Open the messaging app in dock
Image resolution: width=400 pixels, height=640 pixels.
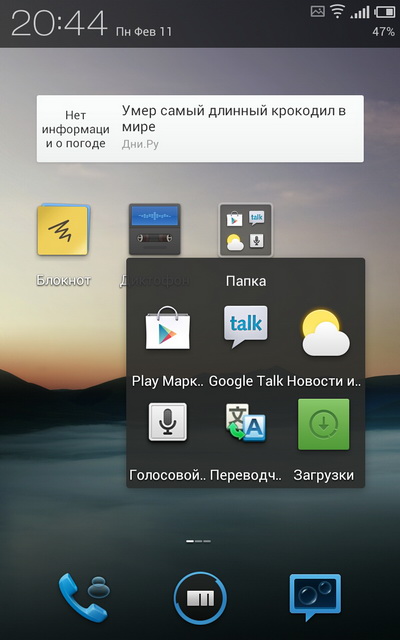tap(315, 597)
